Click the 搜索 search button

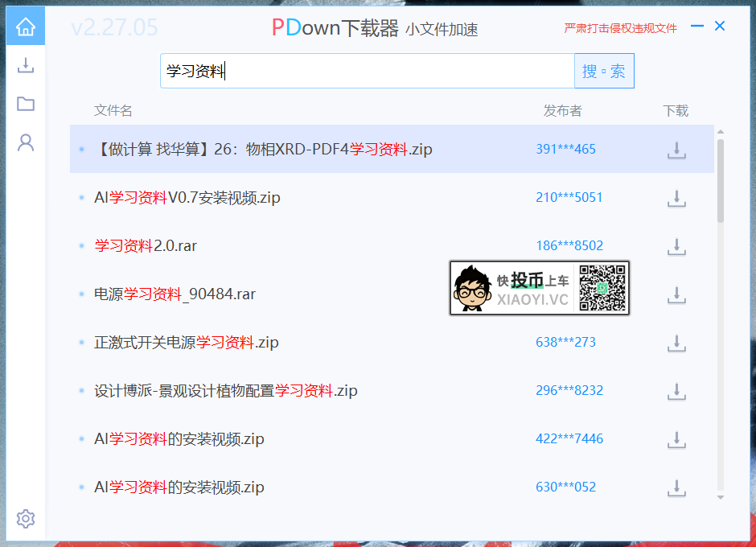(604, 71)
